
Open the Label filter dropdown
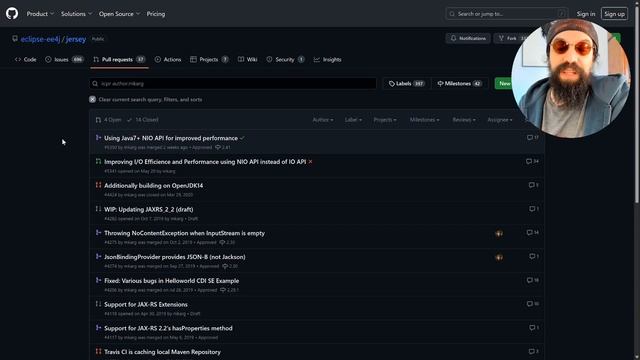click(353, 120)
